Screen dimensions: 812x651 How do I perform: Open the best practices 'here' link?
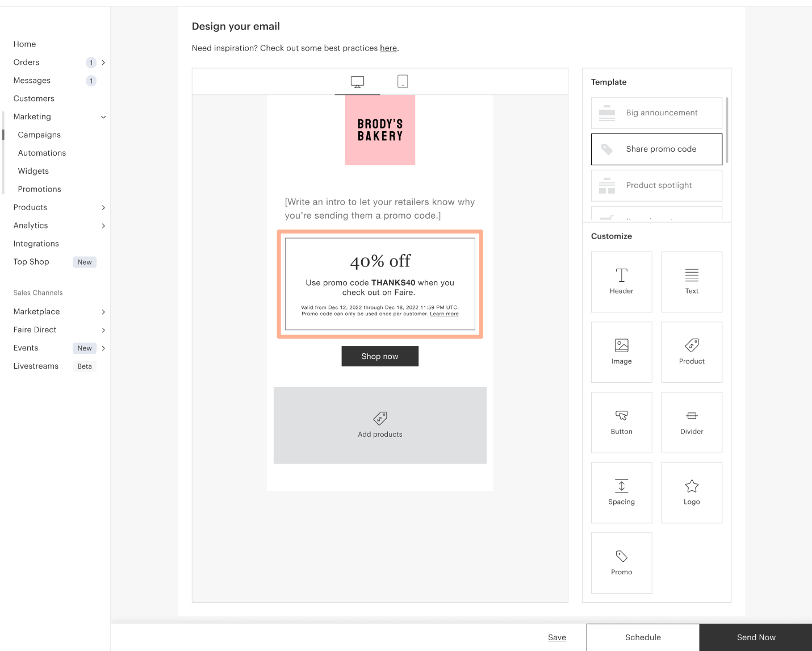coord(388,48)
